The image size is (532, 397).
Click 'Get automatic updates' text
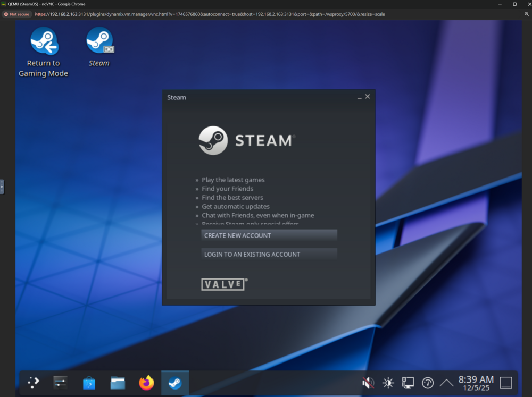pos(236,206)
